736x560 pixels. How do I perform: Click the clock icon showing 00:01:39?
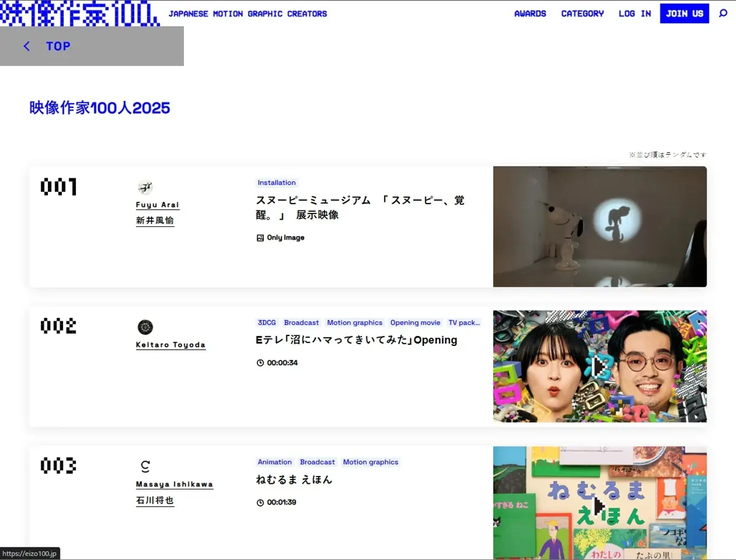260,502
